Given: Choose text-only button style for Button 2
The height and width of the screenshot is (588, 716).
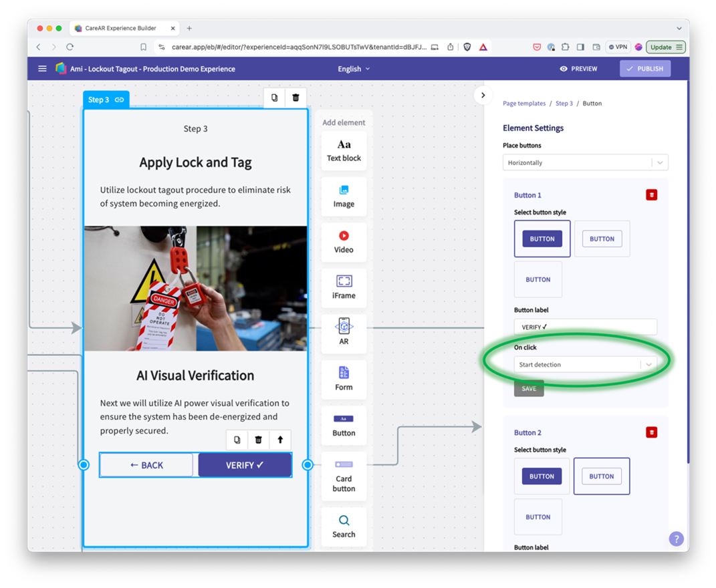Looking at the screenshot, I should pos(538,517).
